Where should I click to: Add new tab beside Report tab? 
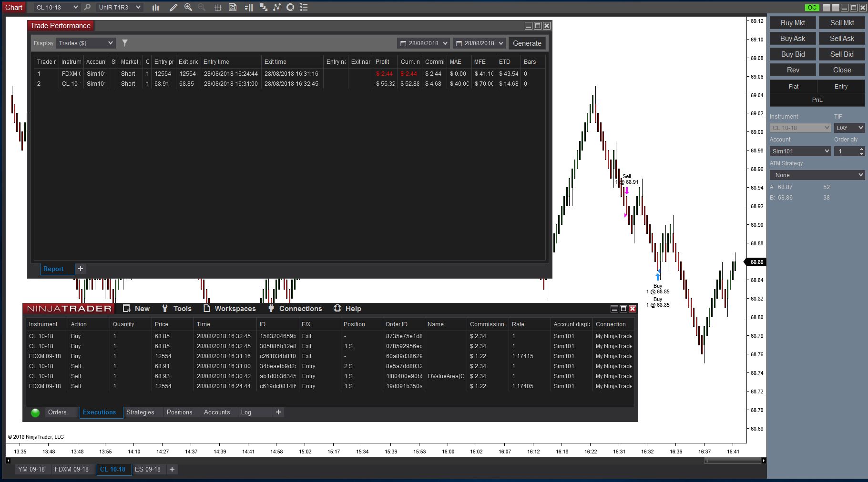[81, 269]
